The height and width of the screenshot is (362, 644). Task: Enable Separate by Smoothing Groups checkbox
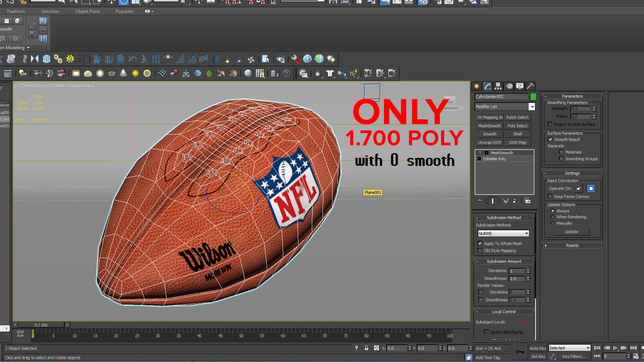(x=561, y=159)
